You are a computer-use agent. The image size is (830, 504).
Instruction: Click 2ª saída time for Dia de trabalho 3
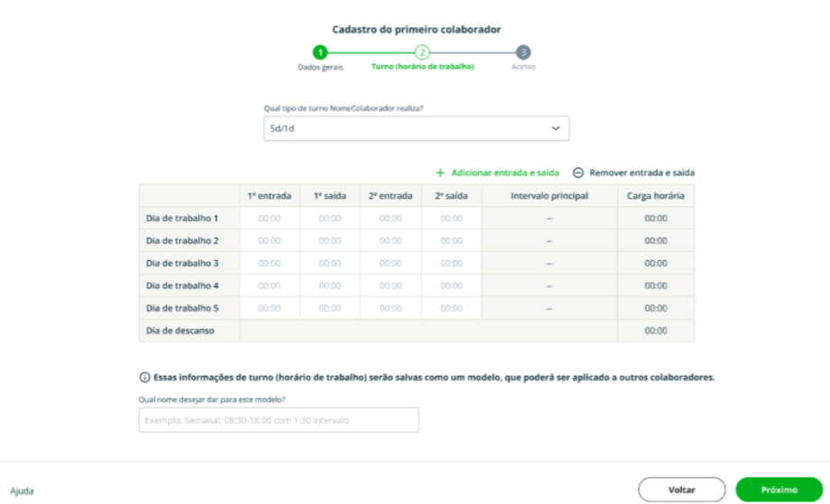point(452,263)
